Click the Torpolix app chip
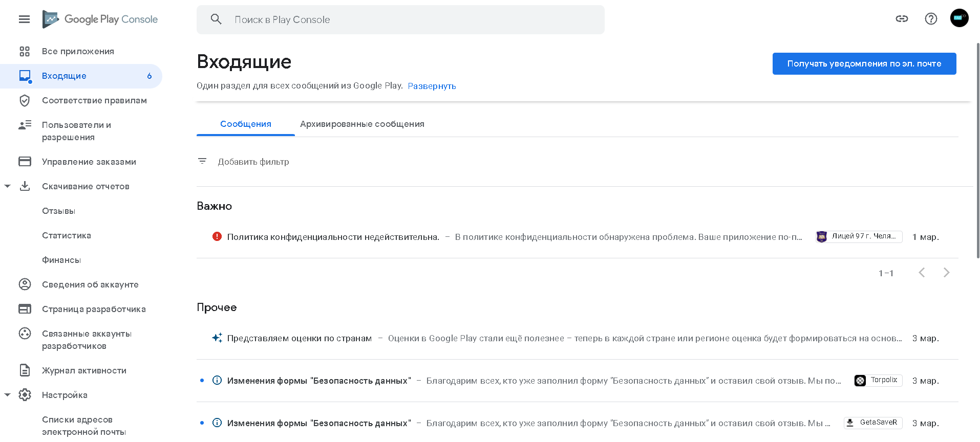Viewport: 980px width, 442px height. click(x=878, y=380)
